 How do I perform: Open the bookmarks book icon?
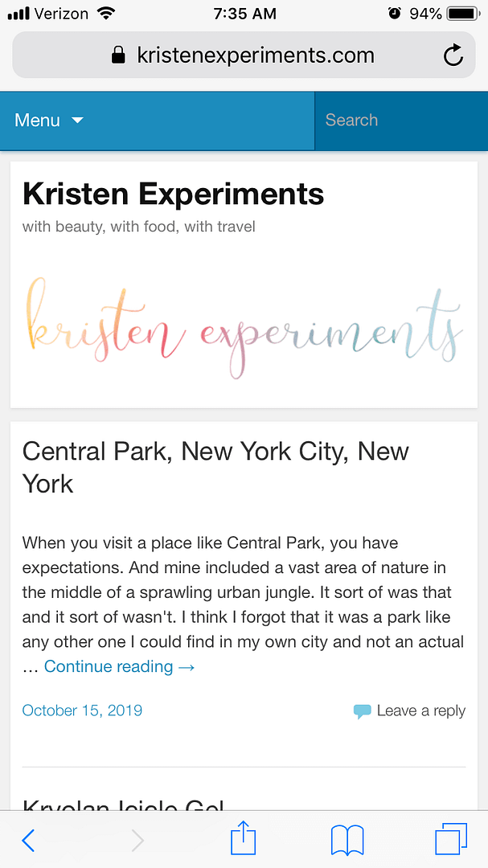click(347, 840)
